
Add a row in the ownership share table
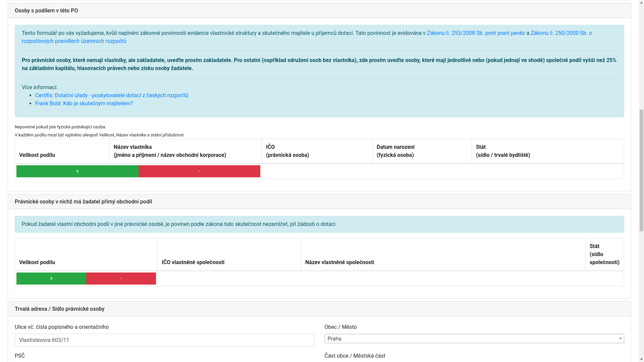pos(77,171)
